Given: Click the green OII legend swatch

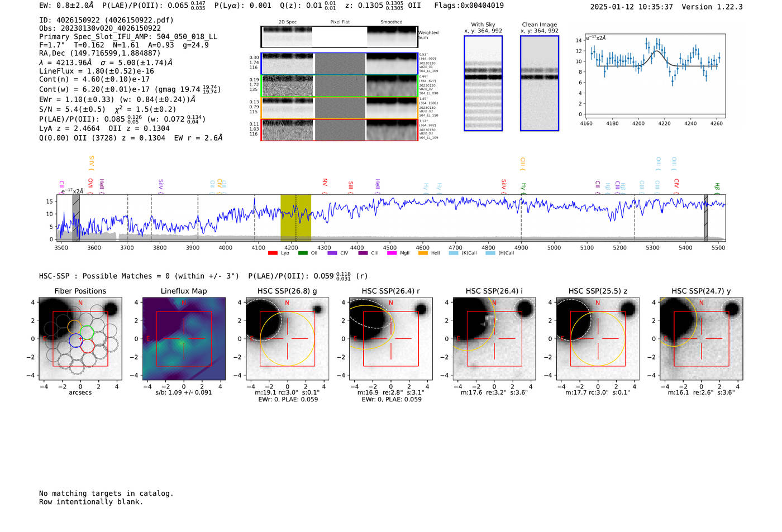Looking at the screenshot, I should 303,253.
